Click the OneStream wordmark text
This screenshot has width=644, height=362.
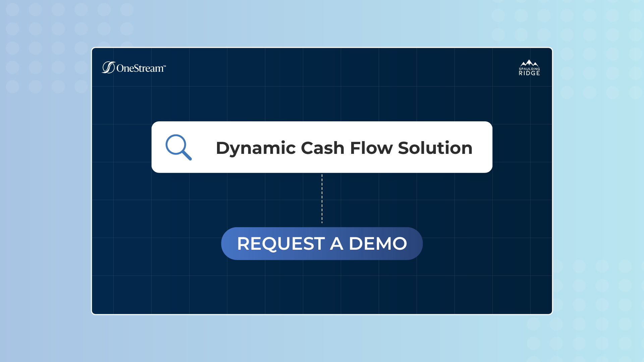[140, 68]
